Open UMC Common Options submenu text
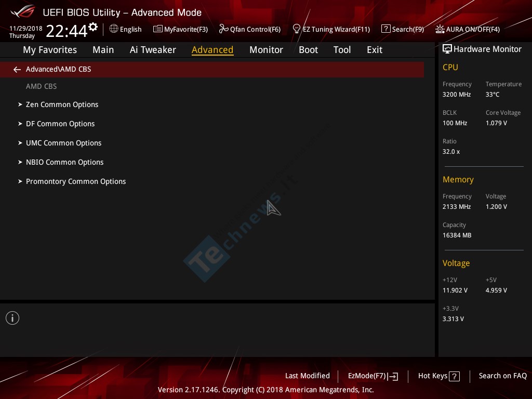Screen dimensions: 532x399 [x=64, y=143]
